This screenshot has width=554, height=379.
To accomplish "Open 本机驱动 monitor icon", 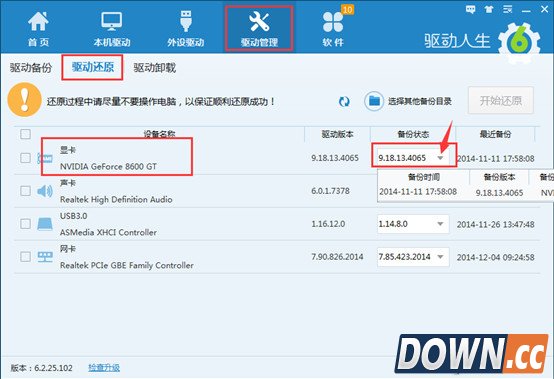I will pos(112,21).
